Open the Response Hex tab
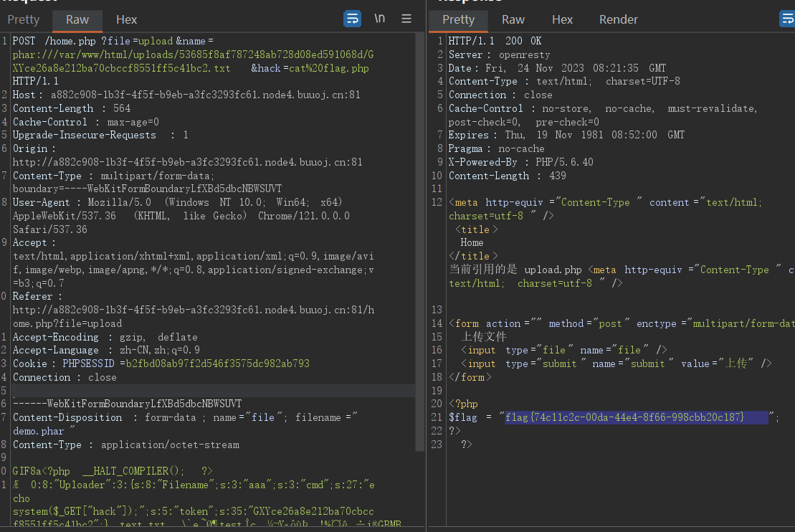The width and height of the screenshot is (795, 532). point(562,20)
